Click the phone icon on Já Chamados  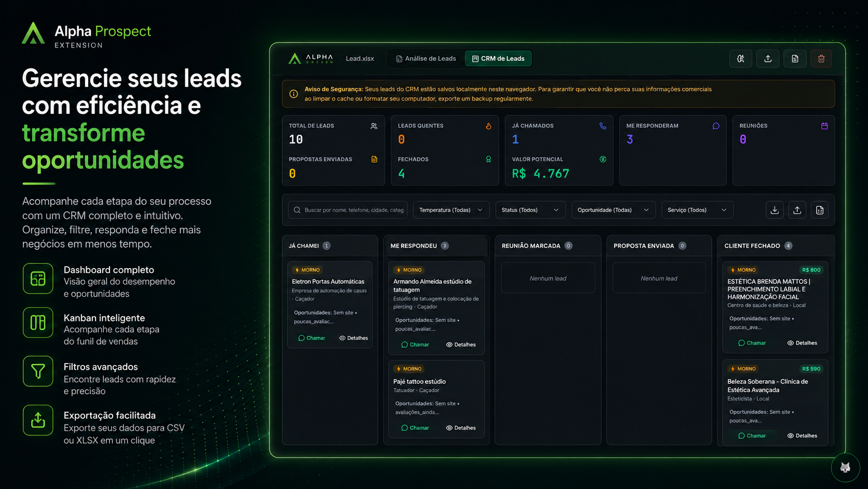point(603,126)
